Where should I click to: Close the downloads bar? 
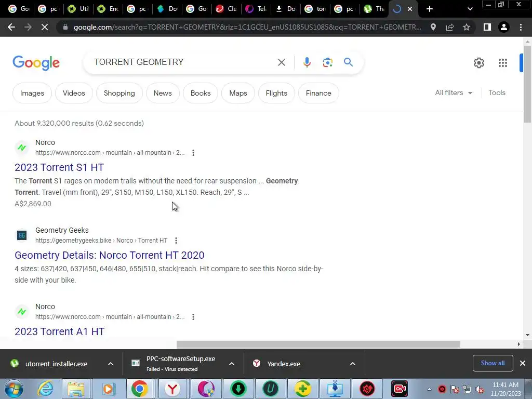click(523, 363)
